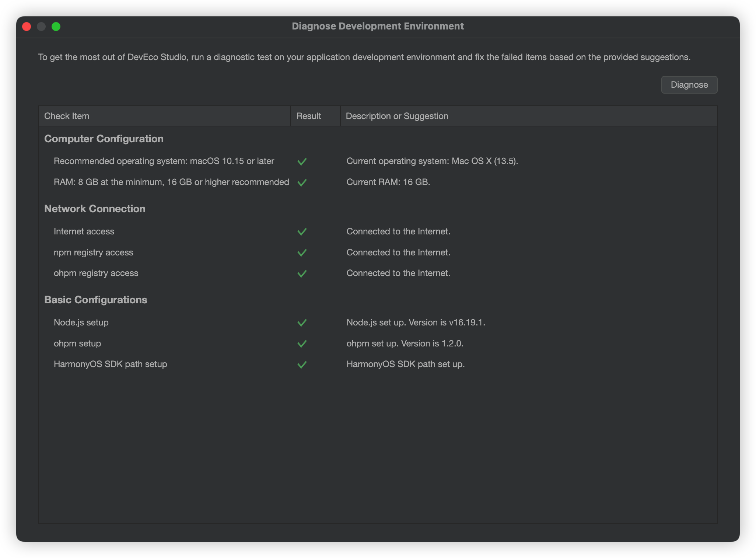Click checkmark for HarmonyOS SDK path setup
756x558 pixels.
302,365
